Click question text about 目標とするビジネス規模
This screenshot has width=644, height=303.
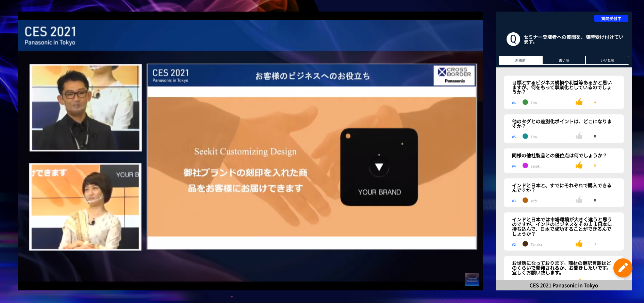562,87
